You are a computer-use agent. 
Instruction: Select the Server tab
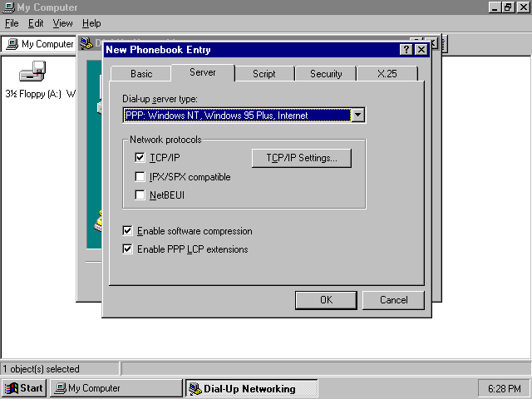203,72
